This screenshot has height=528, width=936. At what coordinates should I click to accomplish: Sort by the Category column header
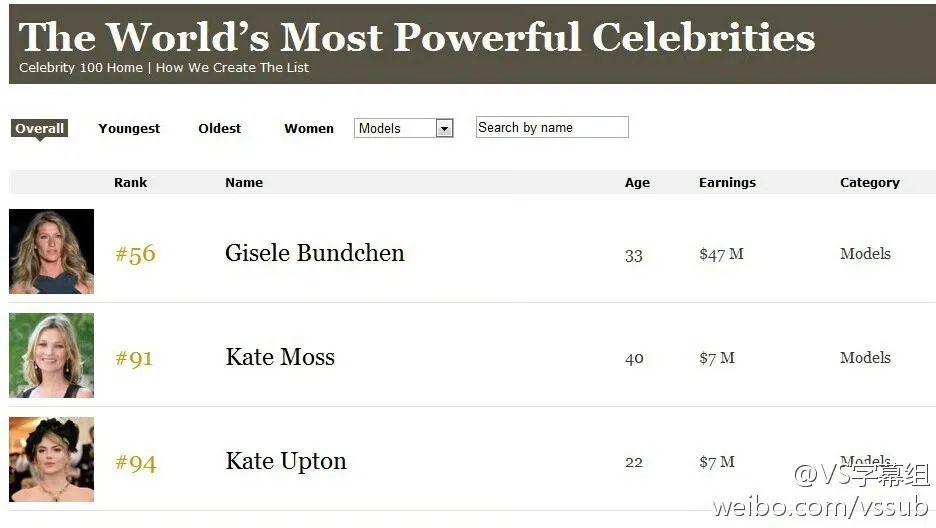pos(869,183)
